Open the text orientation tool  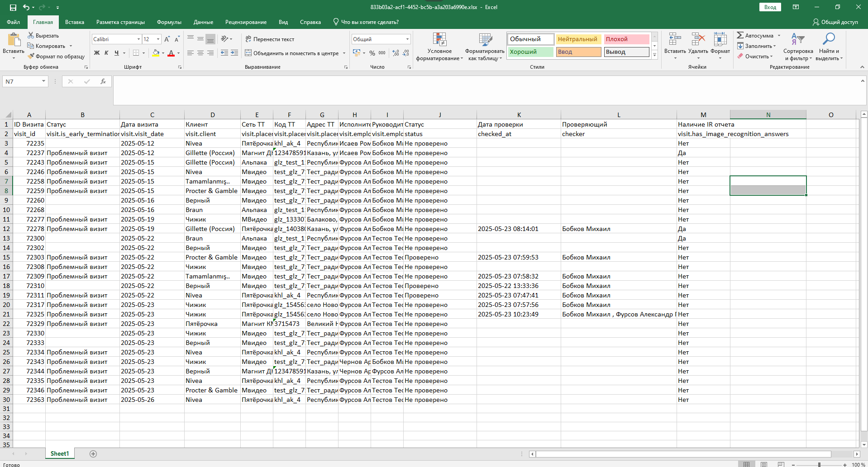(x=225, y=39)
